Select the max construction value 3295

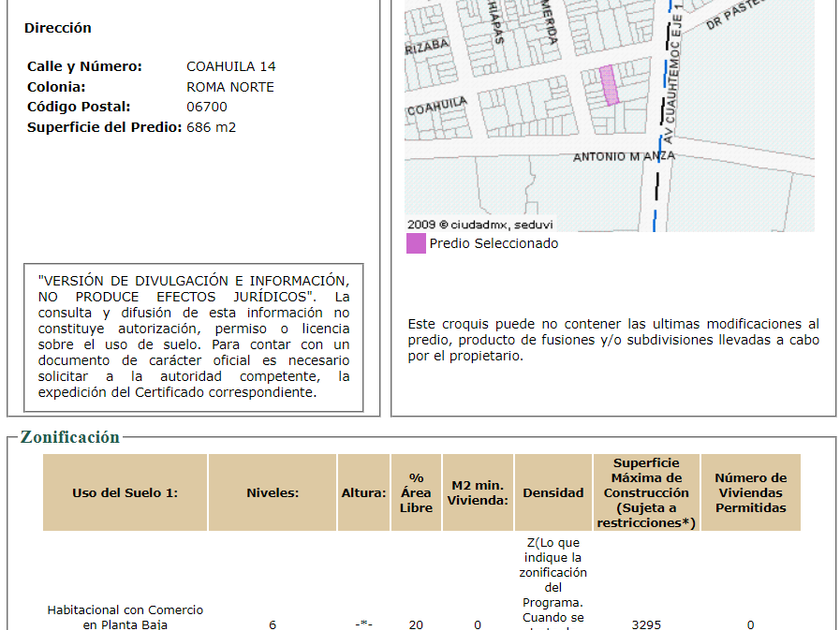pos(646,624)
